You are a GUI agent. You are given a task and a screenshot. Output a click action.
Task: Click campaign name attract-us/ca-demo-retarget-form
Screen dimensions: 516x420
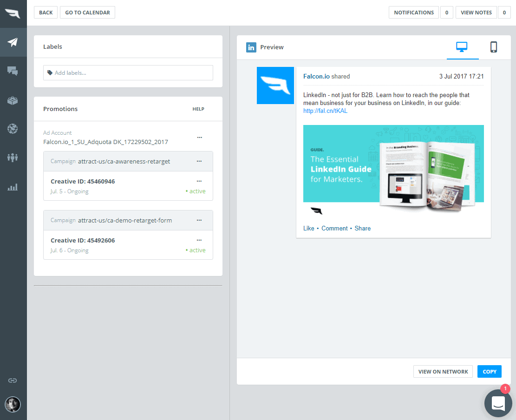(x=125, y=220)
